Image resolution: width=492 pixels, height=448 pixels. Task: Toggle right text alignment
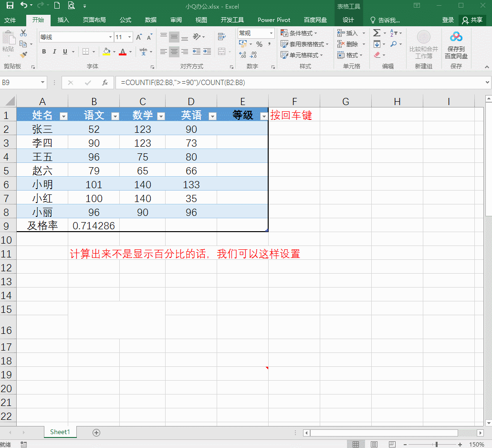pyautogui.click(x=185, y=52)
